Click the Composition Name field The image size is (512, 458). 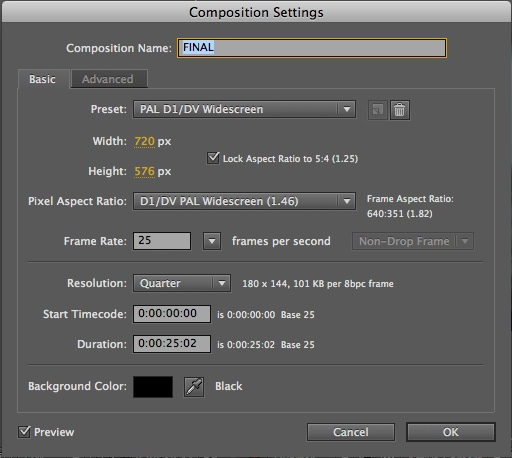pos(312,48)
